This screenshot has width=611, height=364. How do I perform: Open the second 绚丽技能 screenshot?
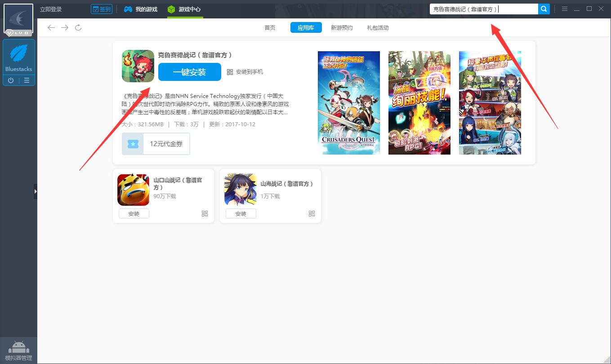tap(419, 103)
